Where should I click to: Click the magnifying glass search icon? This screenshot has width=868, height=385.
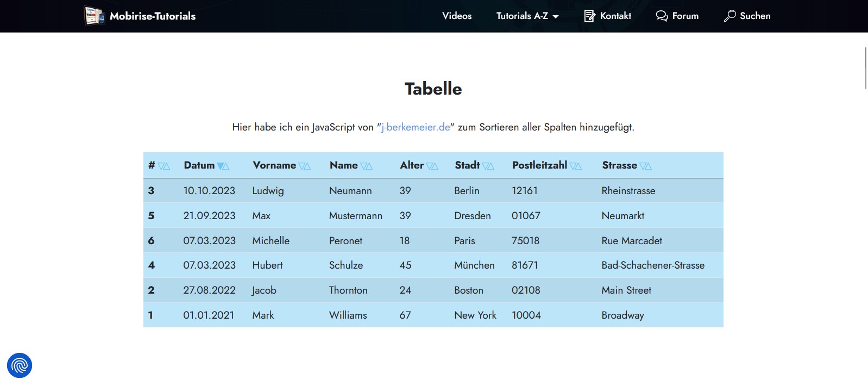point(729,16)
